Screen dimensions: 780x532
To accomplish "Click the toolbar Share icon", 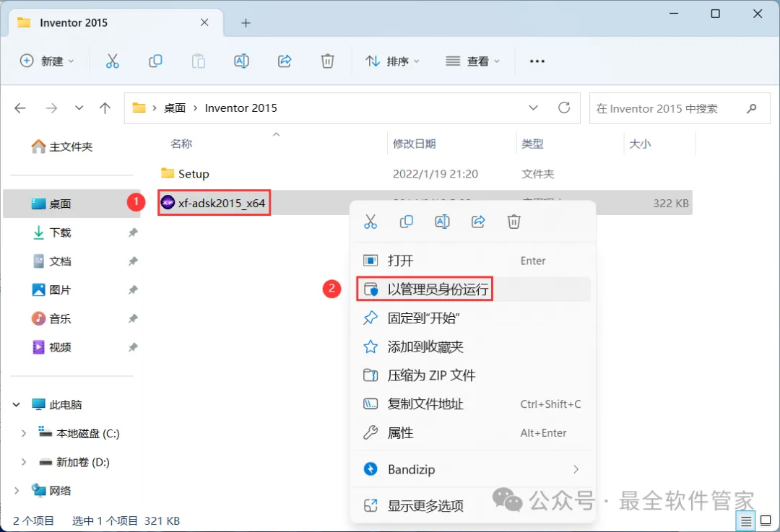I will 285,61.
